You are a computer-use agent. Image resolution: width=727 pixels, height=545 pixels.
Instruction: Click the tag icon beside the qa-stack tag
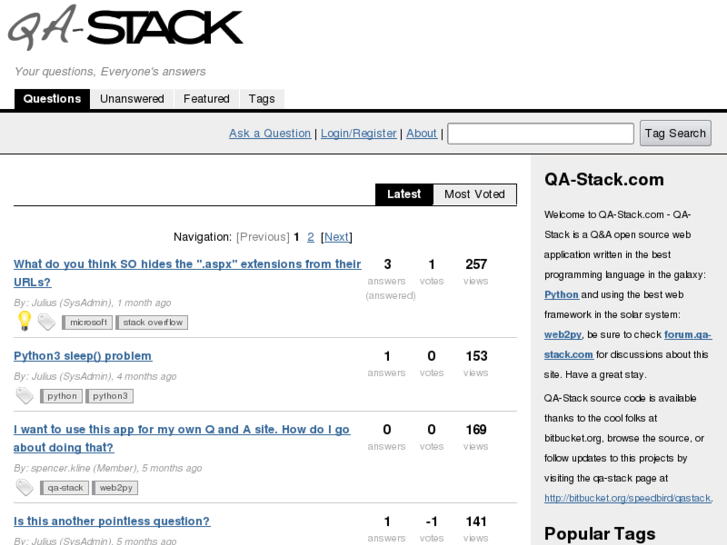click(24, 487)
